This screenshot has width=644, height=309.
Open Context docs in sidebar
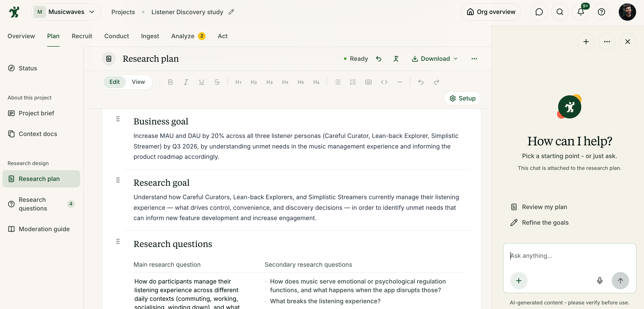[41, 134]
